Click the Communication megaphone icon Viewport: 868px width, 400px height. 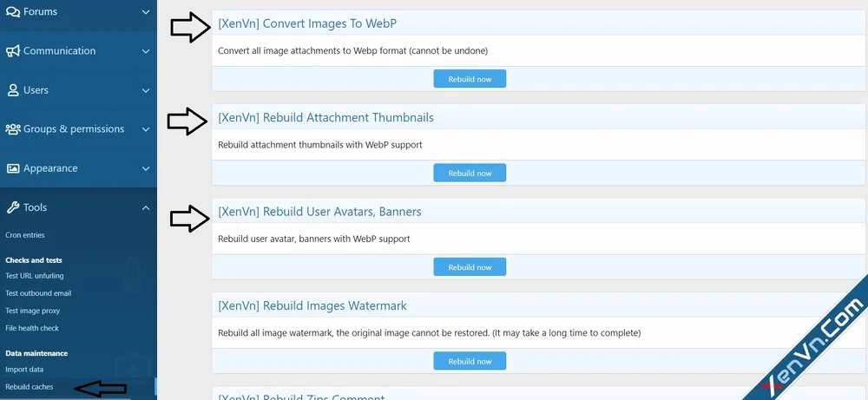pos(13,51)
